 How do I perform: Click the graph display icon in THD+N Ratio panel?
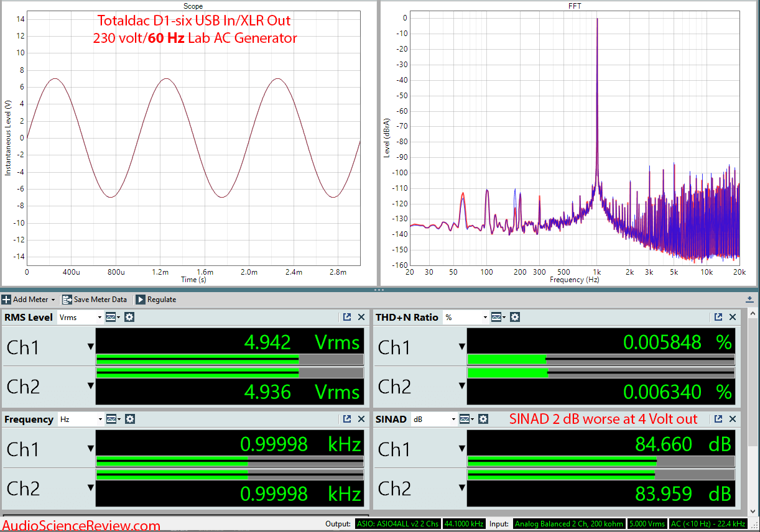coord(496,317)
